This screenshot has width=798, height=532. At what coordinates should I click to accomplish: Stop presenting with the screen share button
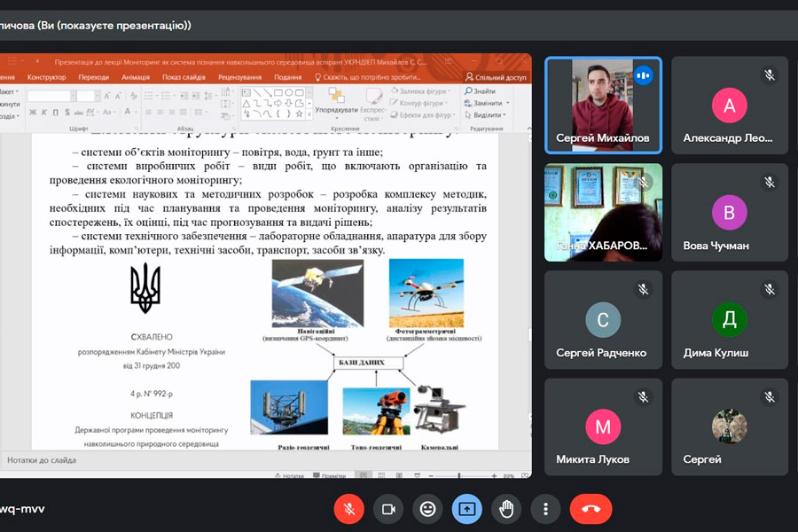[467, 509]
